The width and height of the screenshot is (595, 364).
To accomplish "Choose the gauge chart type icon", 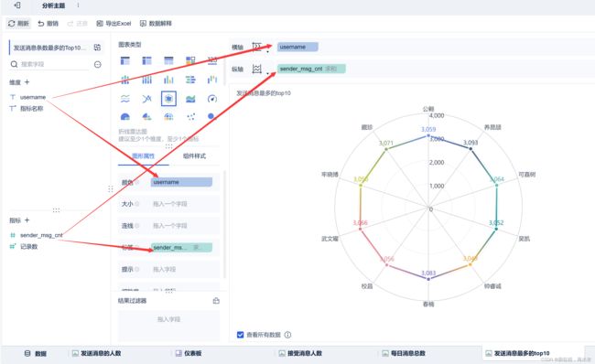I will click(x=212, y=99).
